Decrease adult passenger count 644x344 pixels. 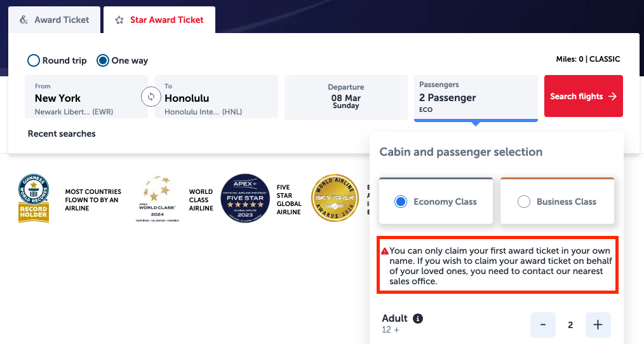[x=543, y=325]
